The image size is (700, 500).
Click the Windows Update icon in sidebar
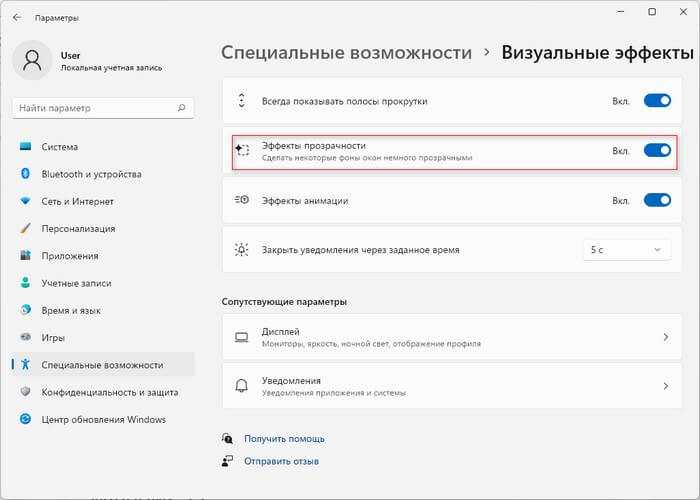(25, 419)
